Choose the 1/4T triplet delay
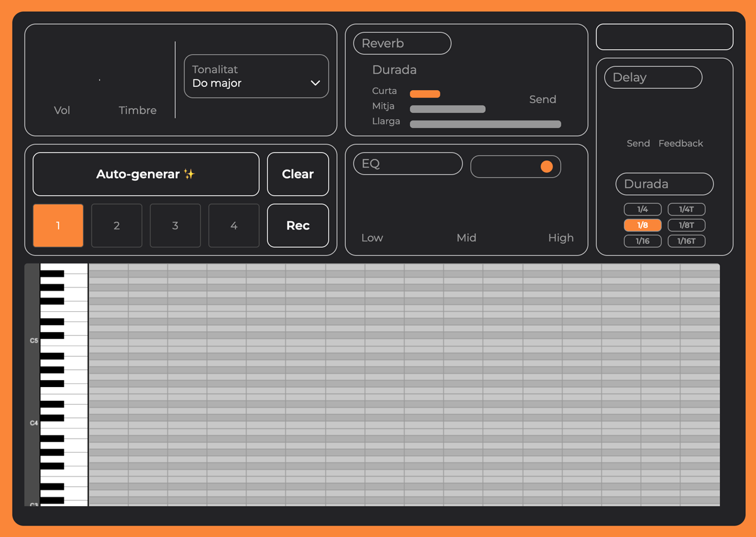 click(686, 209)
